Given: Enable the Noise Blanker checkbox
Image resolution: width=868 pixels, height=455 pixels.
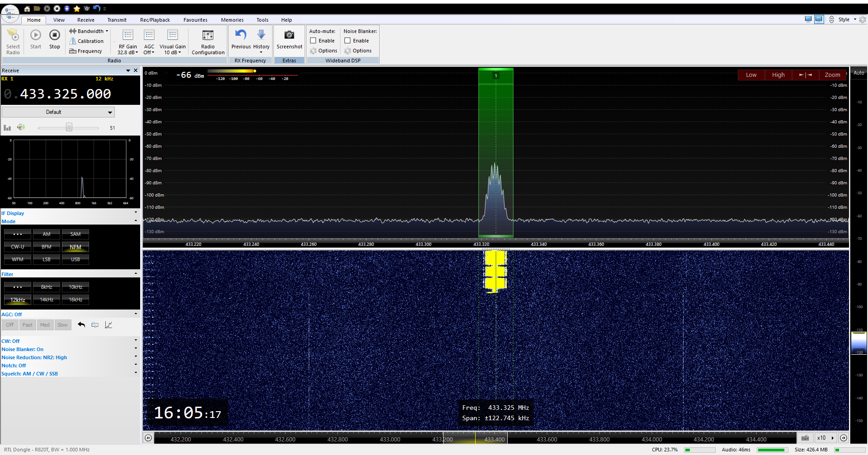Looking at the screenshot, I should [x=348, y=41].
